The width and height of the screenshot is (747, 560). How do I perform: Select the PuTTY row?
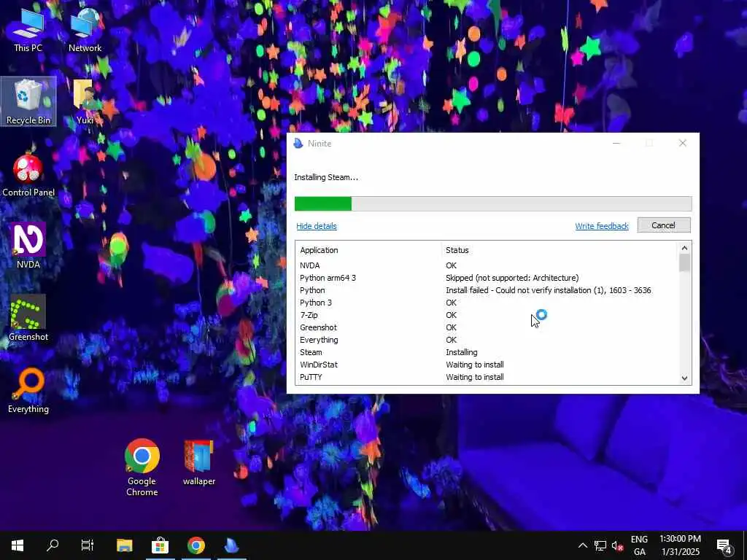tap(487, 377)
